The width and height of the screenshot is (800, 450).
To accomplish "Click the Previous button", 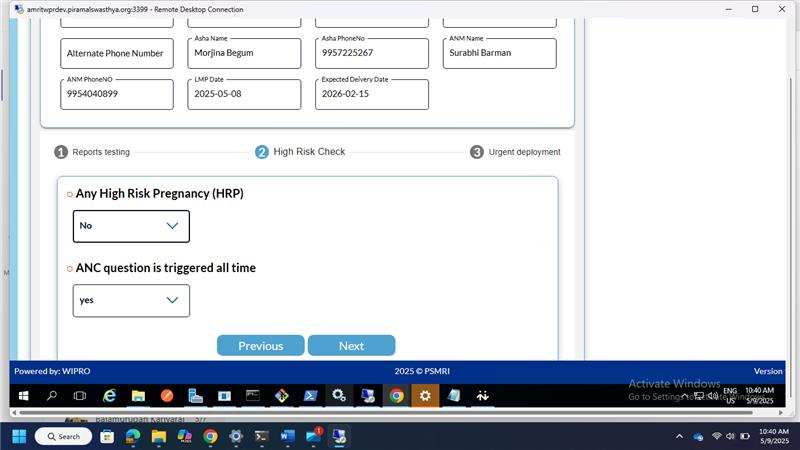I will point(261,345).
